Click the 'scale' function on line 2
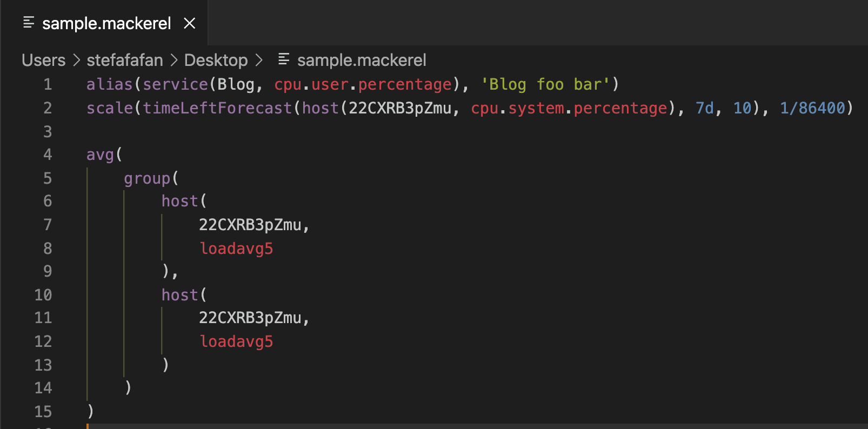Viewport: 868px width, 429px height. [x=110, y=108]
